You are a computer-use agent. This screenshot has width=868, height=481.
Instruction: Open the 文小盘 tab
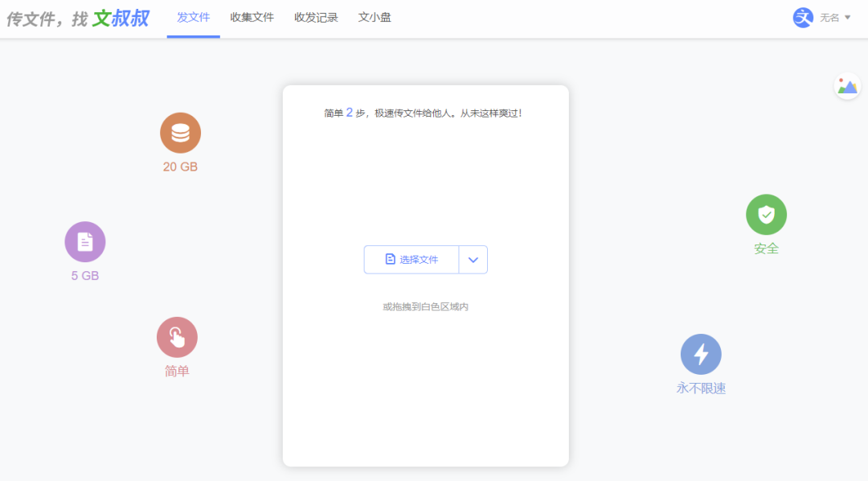click(375, 18)
